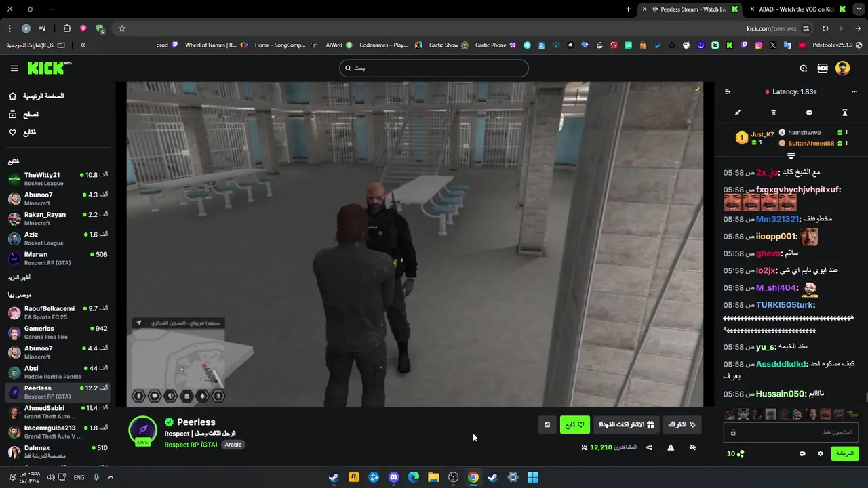Open the Kick hamburger sidebar menu

(x=14, y=68)
